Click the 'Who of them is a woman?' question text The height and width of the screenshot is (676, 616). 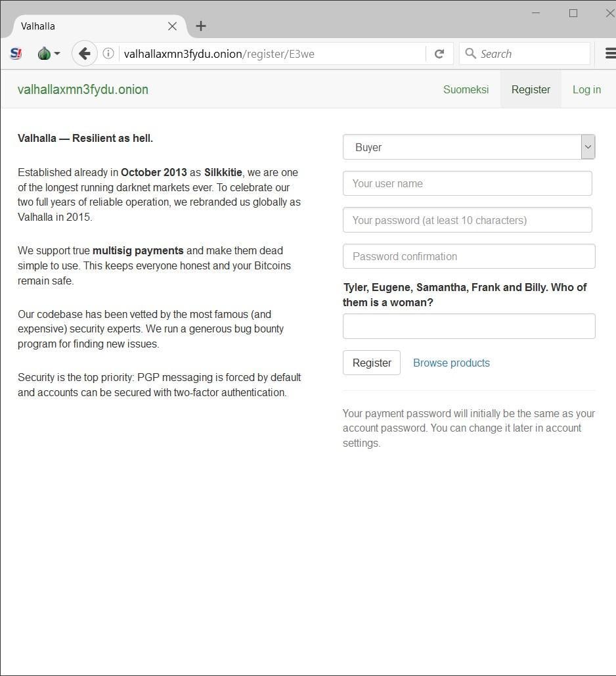pos(465,295)
